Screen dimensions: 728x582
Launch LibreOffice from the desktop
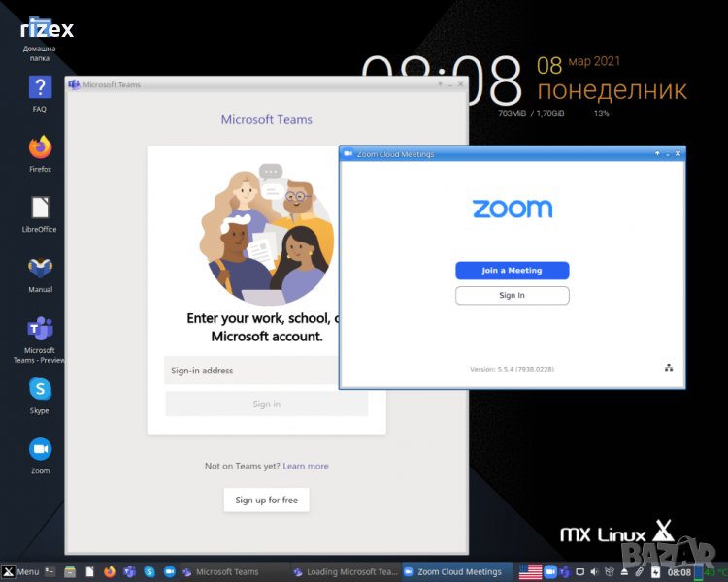click(40, 209)
